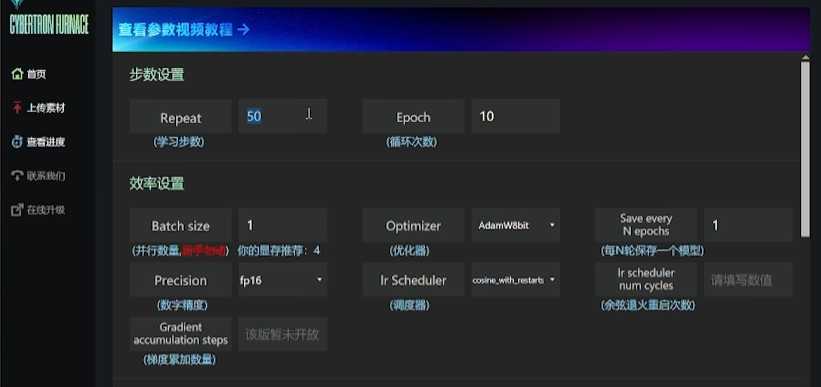Click the lr scheduler num cycles field
This screenshot has width=821, height=387.
tap(748, 280)
